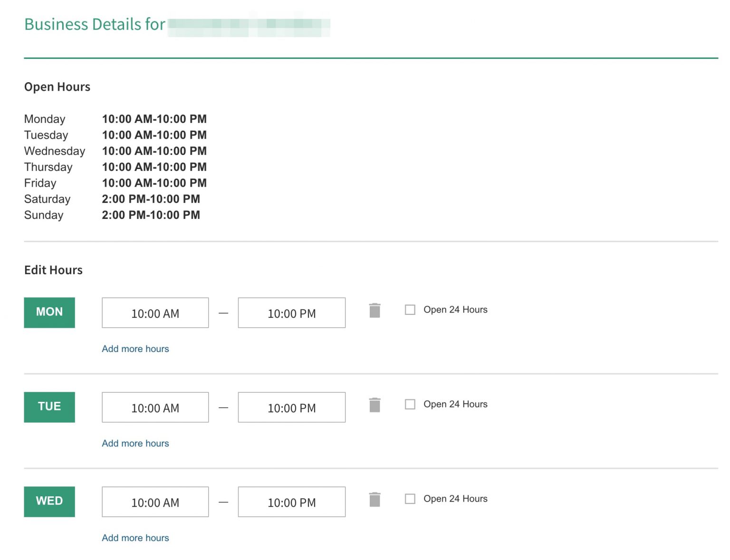Screen dimensions: 730x560
Task: Enable Open 24 Hours for Tuesday
Action: [410, 404]
